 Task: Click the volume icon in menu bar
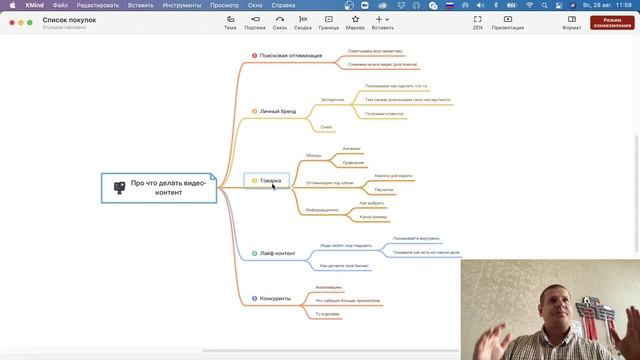point(480,5)
